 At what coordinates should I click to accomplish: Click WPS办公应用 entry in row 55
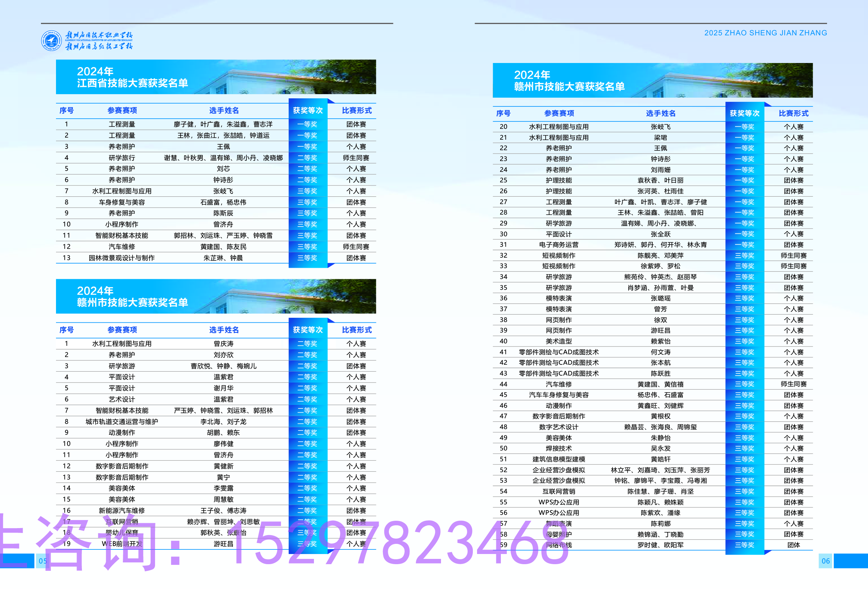[558, 502]
